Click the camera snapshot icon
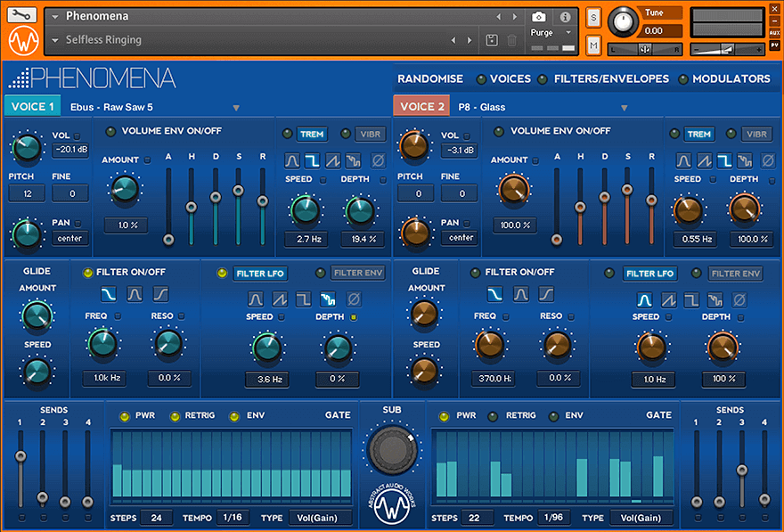Image resolution: width=784 pixels, height=532 pixels. (538, 16)
